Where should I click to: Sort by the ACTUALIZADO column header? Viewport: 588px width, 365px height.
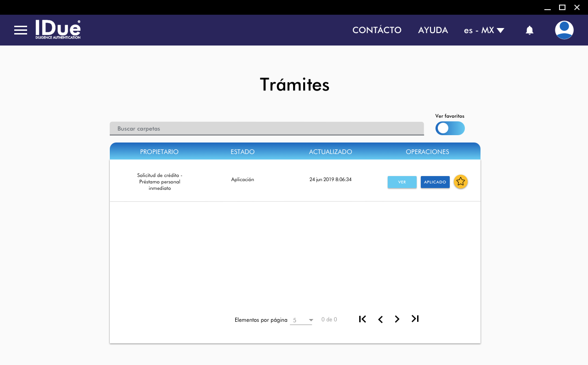point(330,152)
